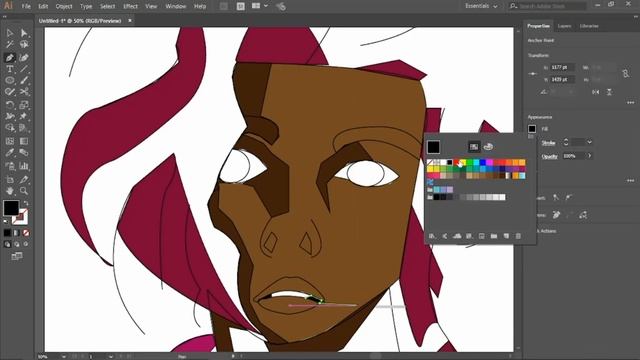
Task: Select the Scissors tool
Action: [x=24, y=92]
